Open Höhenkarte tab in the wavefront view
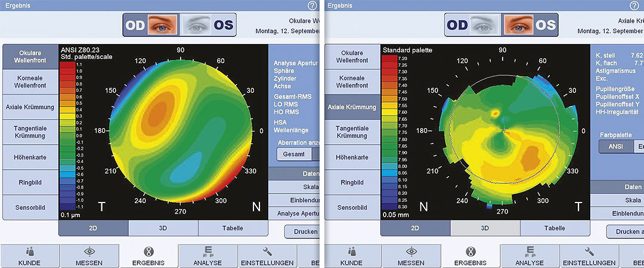Screen dimensions: 644x268 pyautogui.click(x=30, y=157)
